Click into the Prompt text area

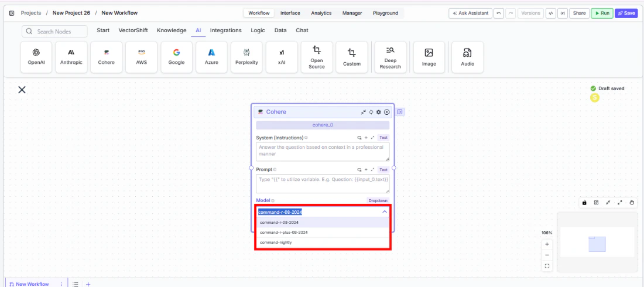pyautogui.click(x=323, y=184)
